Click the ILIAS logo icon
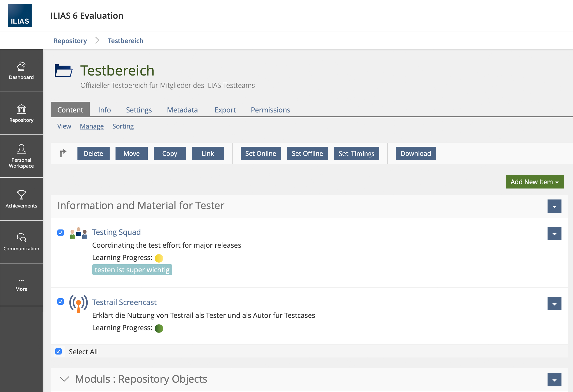 20,16
